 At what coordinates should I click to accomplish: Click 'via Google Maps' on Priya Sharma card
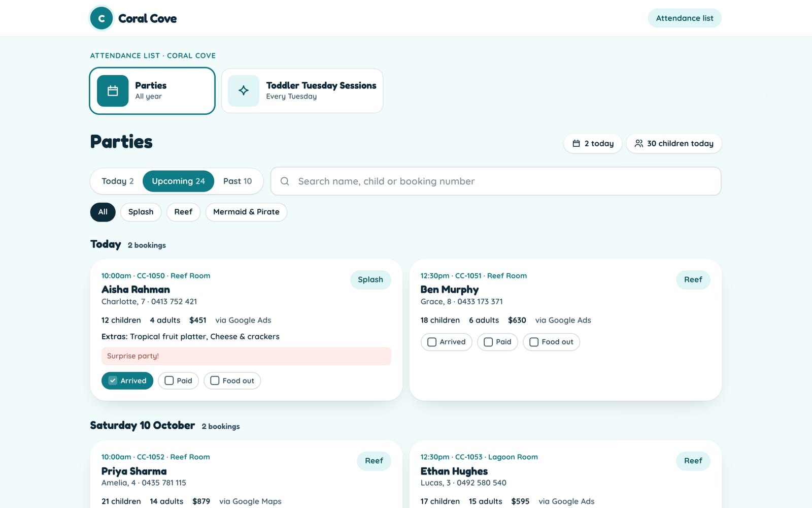click(250, 501)
